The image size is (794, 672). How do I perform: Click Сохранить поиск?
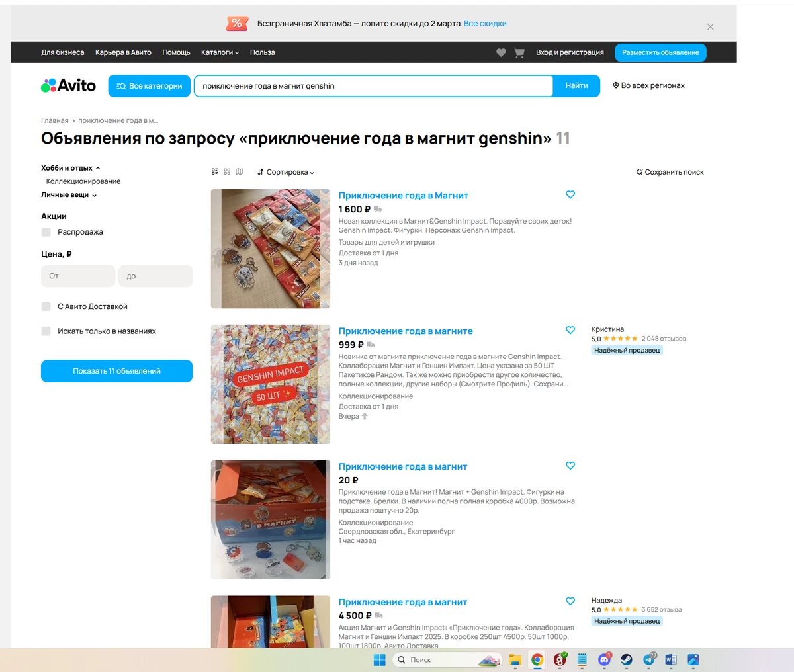click(670, 172)
